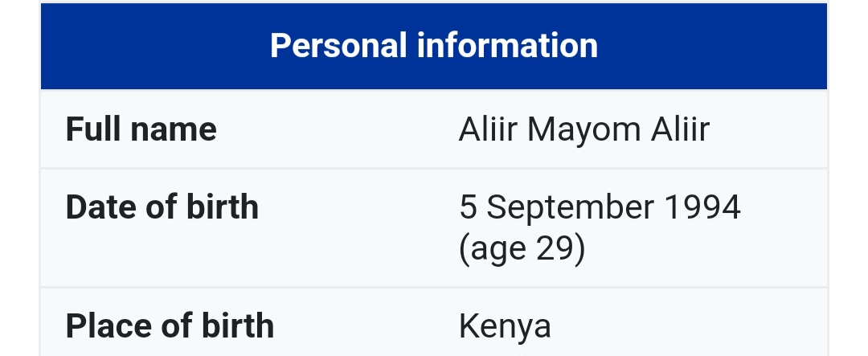Click the name Aliir Mayom Aliir
This screenshot has height=356, width=868.
click(x=584, y=129)
